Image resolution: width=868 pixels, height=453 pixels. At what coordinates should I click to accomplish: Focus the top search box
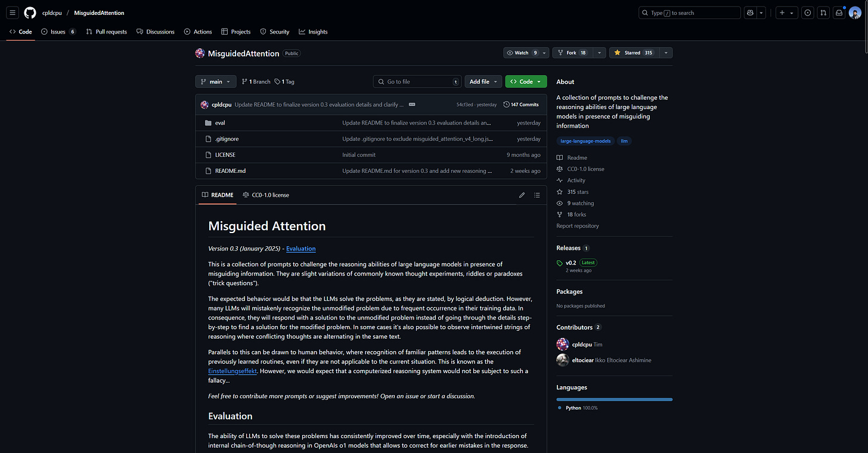tap(689, 13)
